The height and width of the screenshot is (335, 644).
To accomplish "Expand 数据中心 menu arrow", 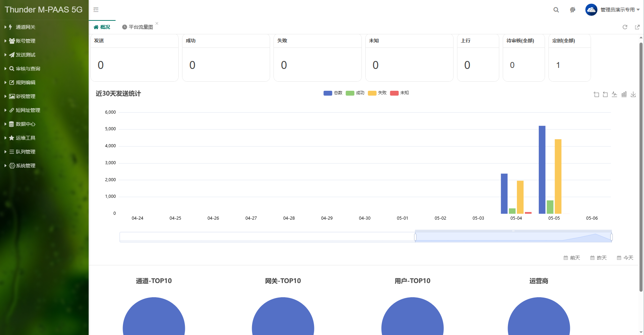I will coord(6,124).
